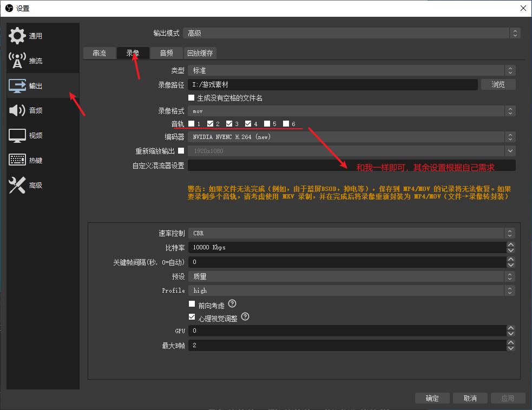Click the 自定义混流器设置 input field
The image size is (532, 410).
pyautogui.click(x=351, y=165)
